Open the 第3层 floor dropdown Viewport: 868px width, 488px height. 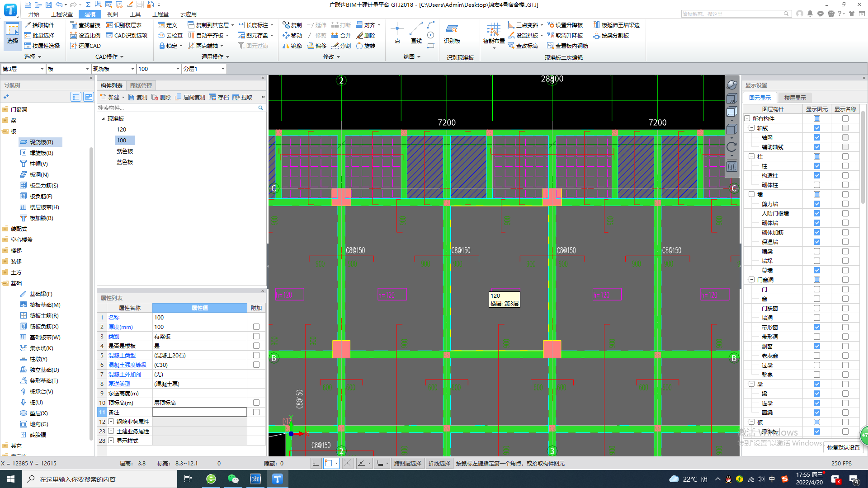[x=23, y=69]
